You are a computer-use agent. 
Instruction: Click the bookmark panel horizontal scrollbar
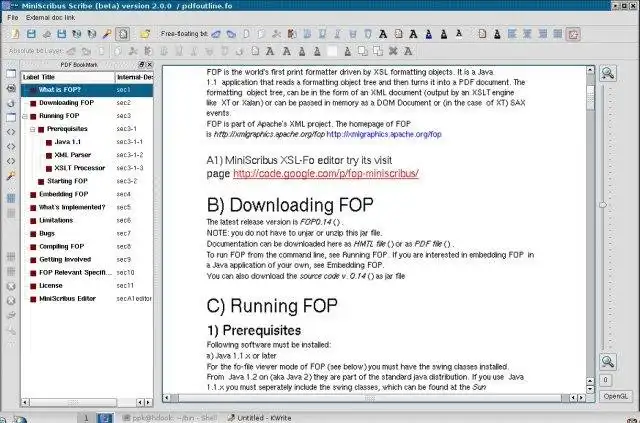[73, 403]
